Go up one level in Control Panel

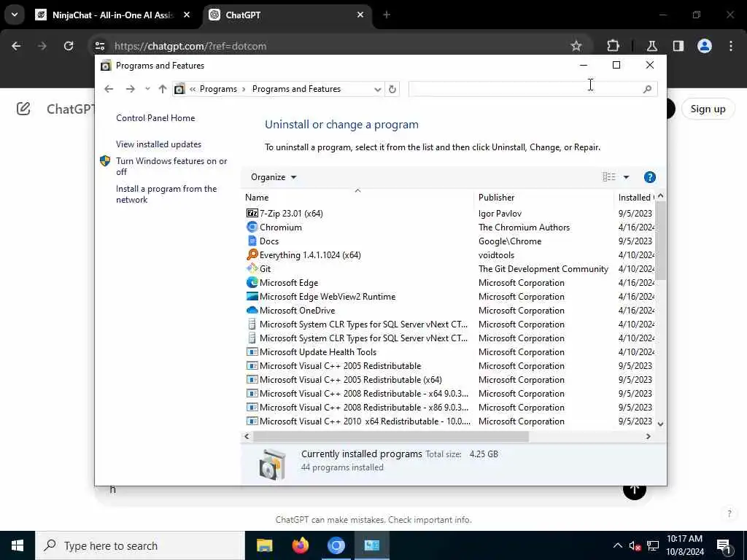(163, 89)
